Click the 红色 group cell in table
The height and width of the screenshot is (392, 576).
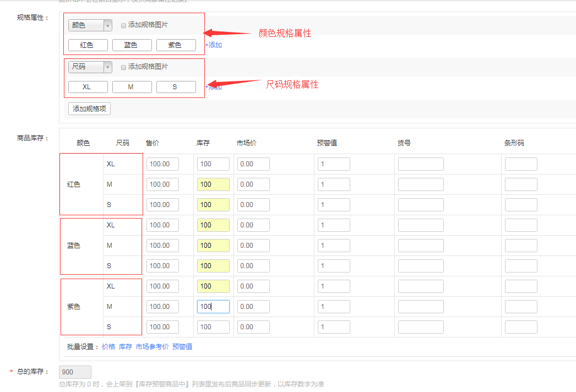tap(81, 184)
